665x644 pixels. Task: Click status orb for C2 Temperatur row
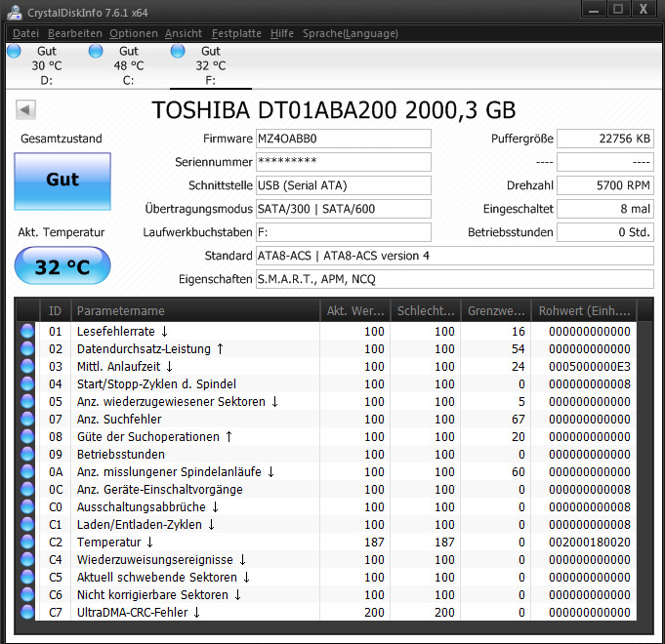tap(27, 542)
